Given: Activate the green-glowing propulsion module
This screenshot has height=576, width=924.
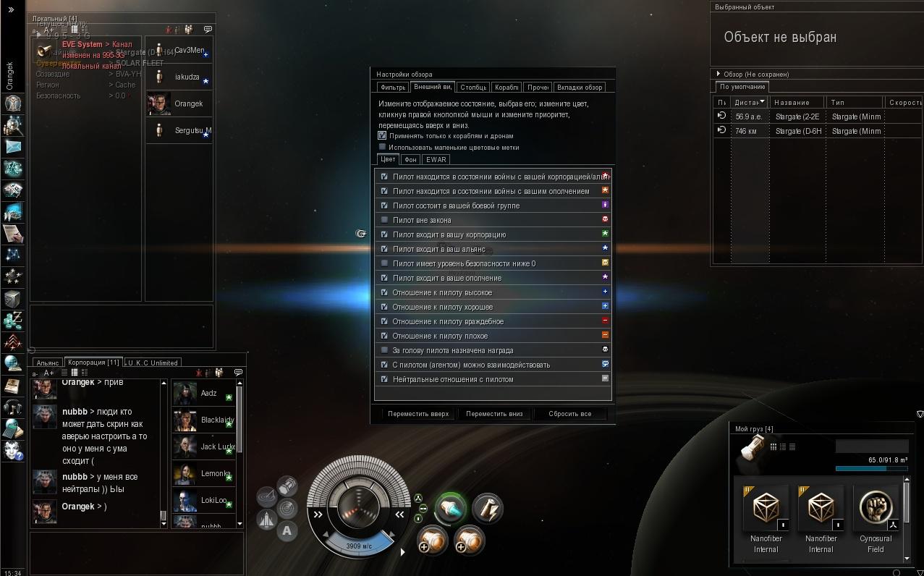Looking at the screenshot, I should (450, 509).
